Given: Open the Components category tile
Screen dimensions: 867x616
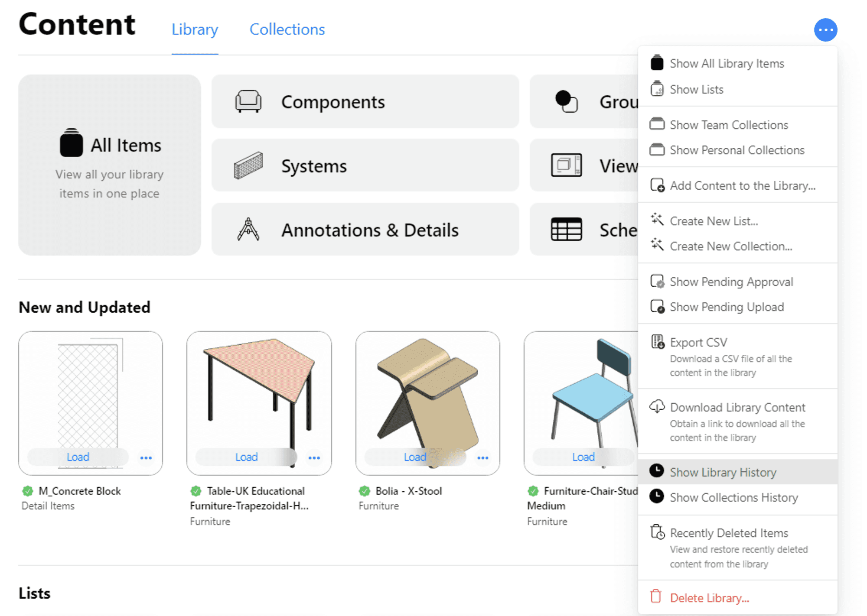Looking at the screenshot, I should coord(365,102).
